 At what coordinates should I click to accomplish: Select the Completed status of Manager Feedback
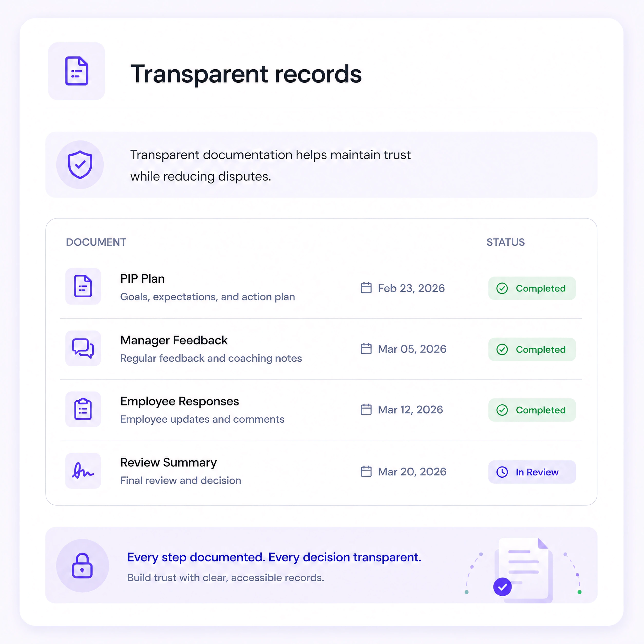point(532,349)
